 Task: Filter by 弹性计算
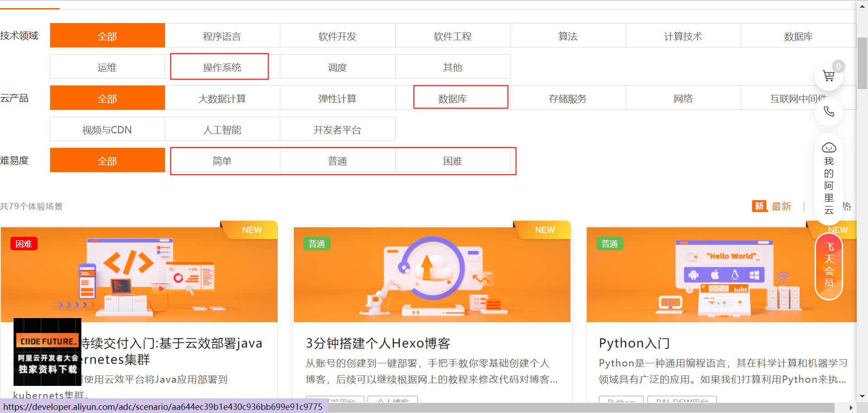point(337,98)
